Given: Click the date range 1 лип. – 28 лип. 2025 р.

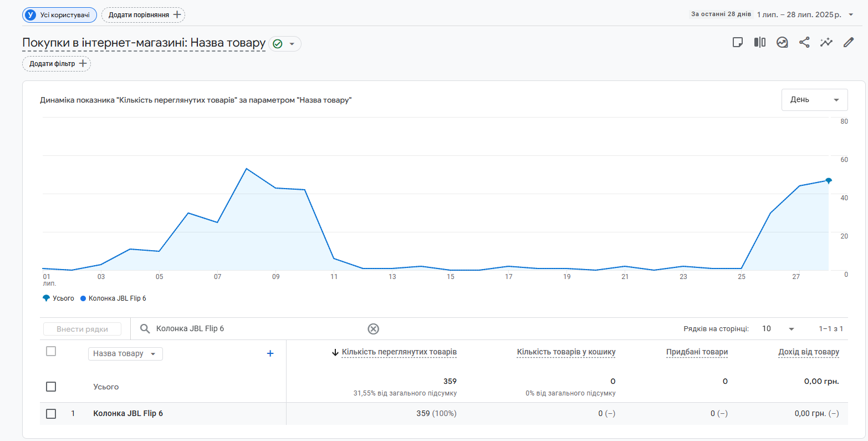Looking at the screenshot, I should click(x=799, y=14).
